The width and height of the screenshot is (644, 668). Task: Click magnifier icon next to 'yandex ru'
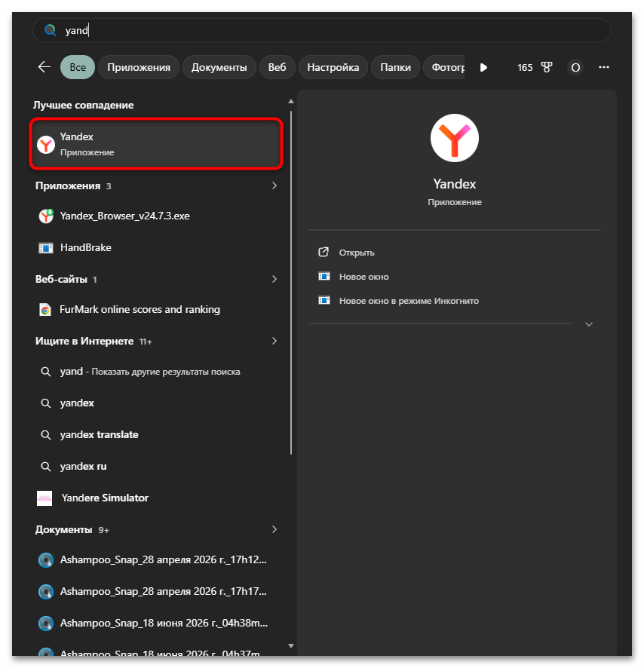pyautogui.click(x=45, y=467)
